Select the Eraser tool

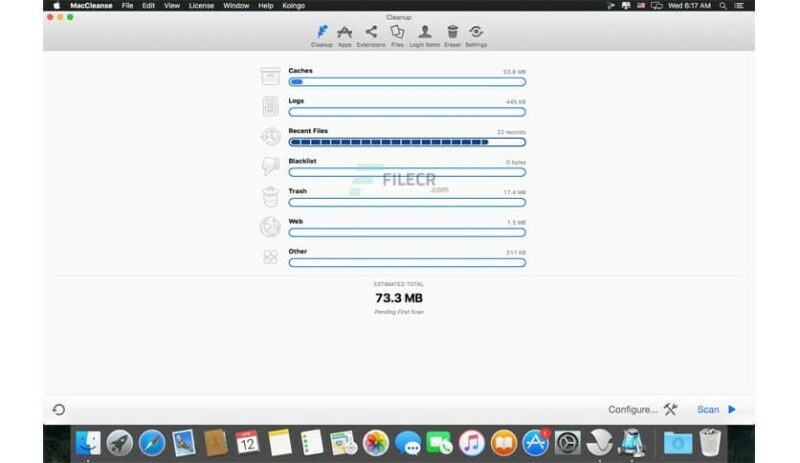coord(452,34)
